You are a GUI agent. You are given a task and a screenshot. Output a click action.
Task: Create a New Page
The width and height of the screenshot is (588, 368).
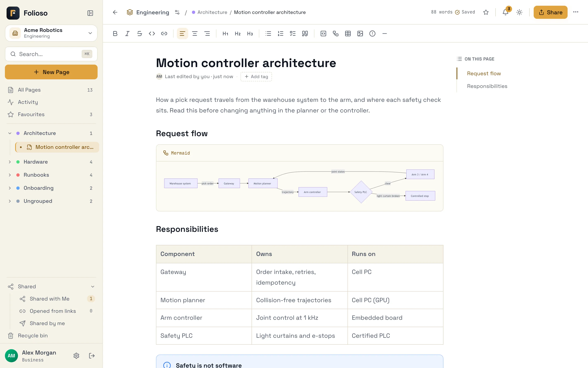51,72
